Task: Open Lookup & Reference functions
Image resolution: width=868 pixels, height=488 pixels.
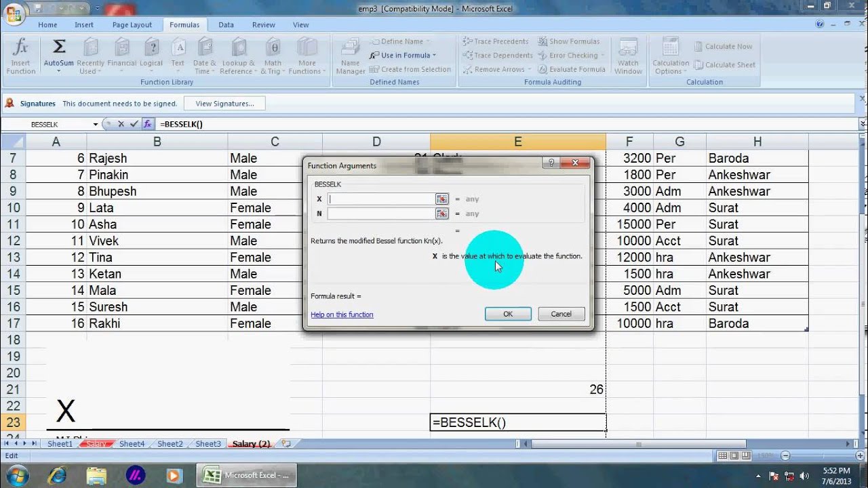Action: pos(239,56)
